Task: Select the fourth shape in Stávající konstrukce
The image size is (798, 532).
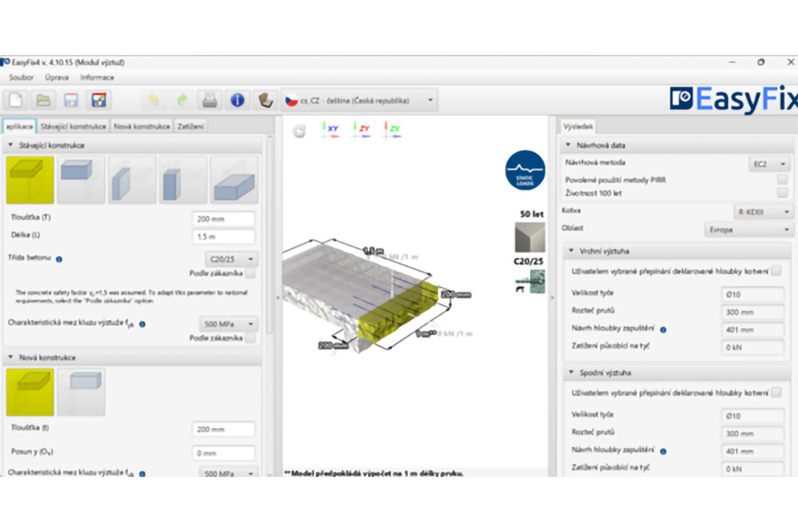Action: pos(183,180)
